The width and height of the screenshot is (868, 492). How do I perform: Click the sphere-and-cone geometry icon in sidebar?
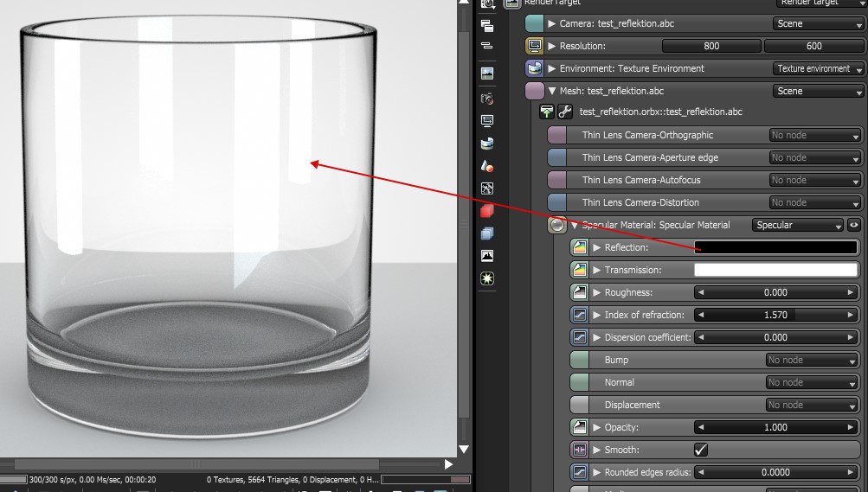[487, 166]
